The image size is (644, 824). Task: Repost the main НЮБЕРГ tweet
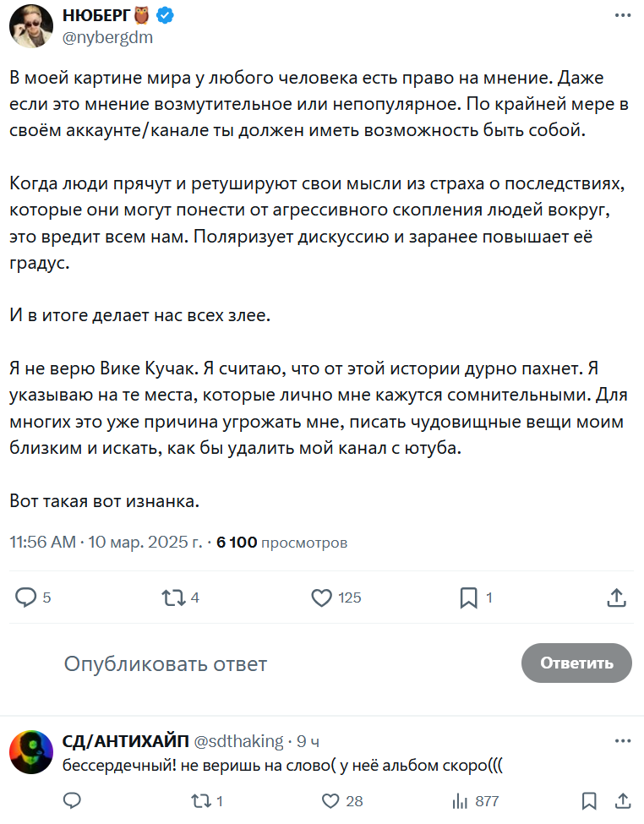173,598
